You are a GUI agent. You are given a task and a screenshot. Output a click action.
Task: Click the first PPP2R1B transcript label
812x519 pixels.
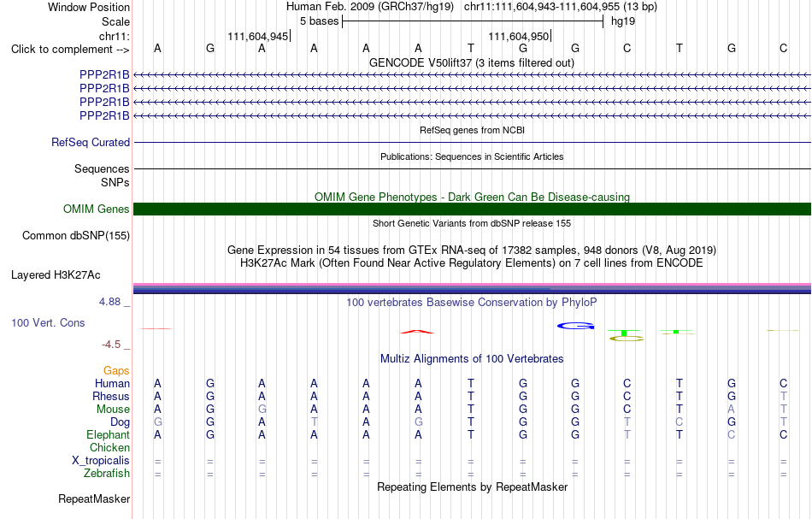[x=104, y=74]
